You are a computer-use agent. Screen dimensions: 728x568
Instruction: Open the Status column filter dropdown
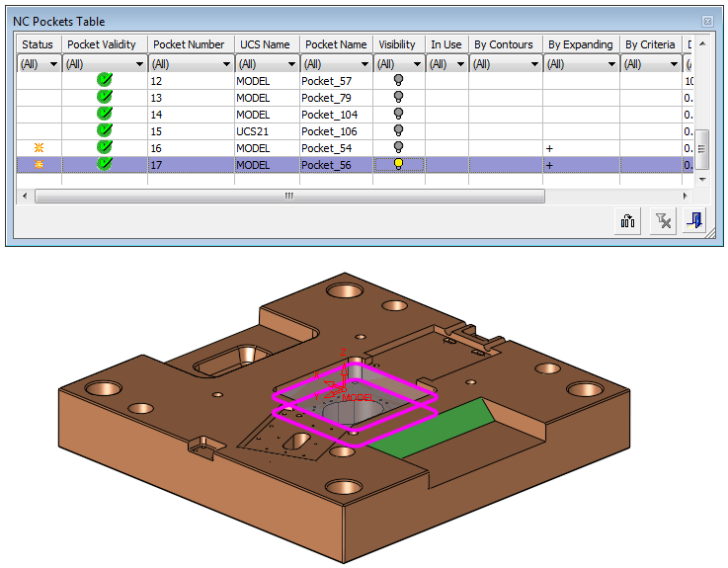coord(53,64)
